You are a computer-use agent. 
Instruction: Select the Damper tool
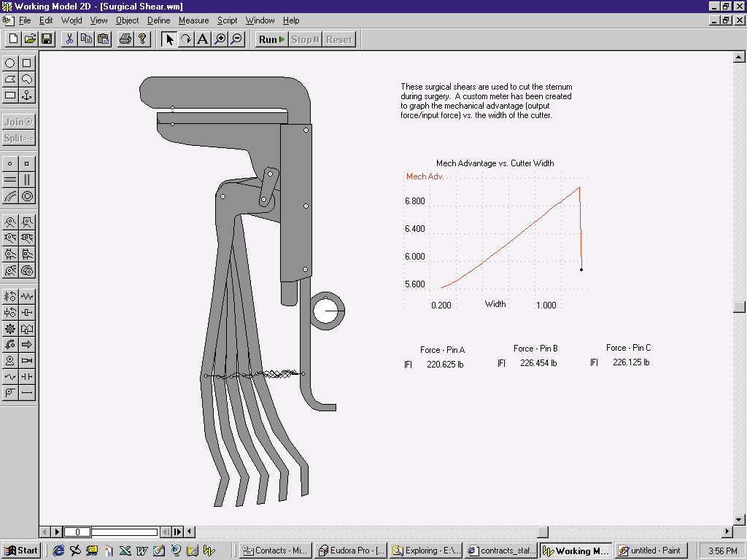click(x=27, y=312)
